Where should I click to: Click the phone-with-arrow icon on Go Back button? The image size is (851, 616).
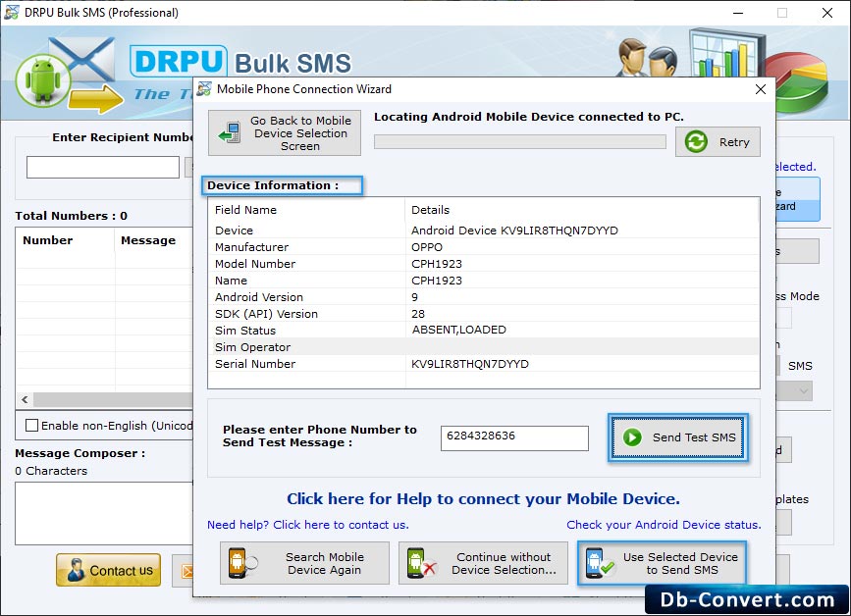tap(230, 132)
